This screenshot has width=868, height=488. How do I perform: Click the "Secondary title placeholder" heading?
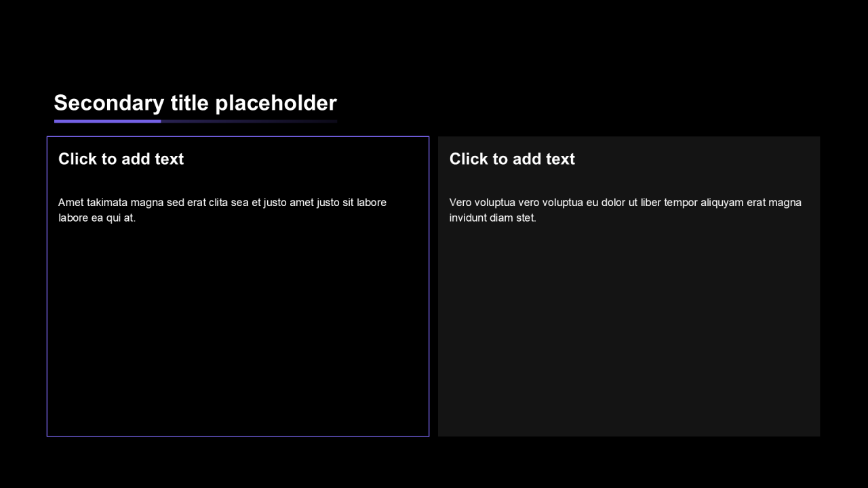(195, 103)
